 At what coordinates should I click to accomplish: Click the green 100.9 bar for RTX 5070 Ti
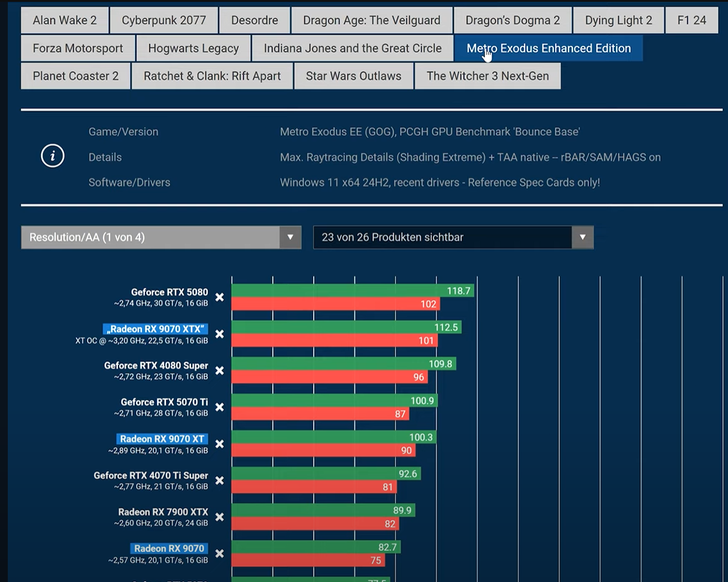335,401
